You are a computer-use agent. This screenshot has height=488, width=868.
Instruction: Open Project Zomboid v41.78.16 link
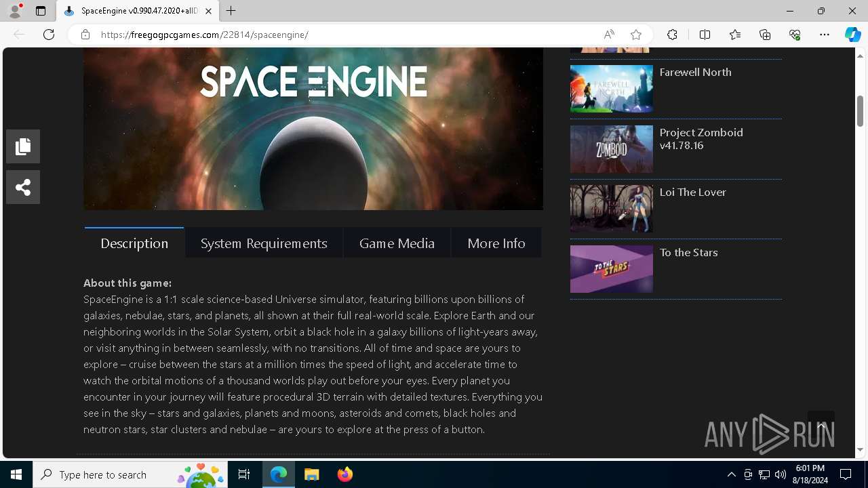coord(701,139)
